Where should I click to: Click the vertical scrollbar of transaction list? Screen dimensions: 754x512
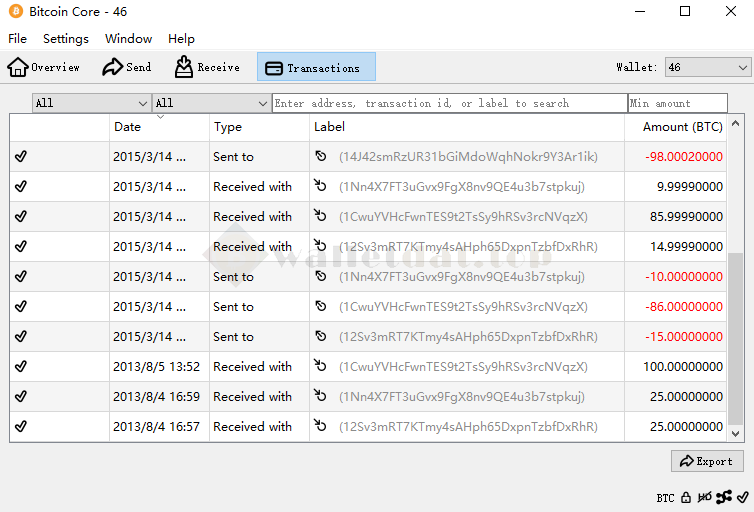[x=736, y=330]
